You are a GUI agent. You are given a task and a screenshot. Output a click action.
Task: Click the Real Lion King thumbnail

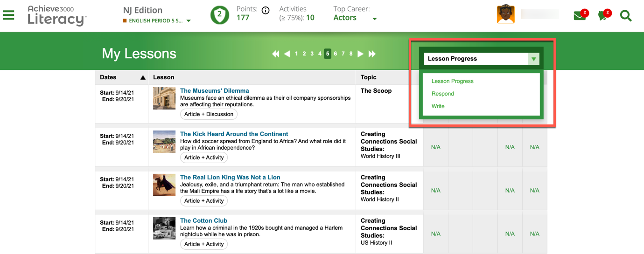click(164, 185)
